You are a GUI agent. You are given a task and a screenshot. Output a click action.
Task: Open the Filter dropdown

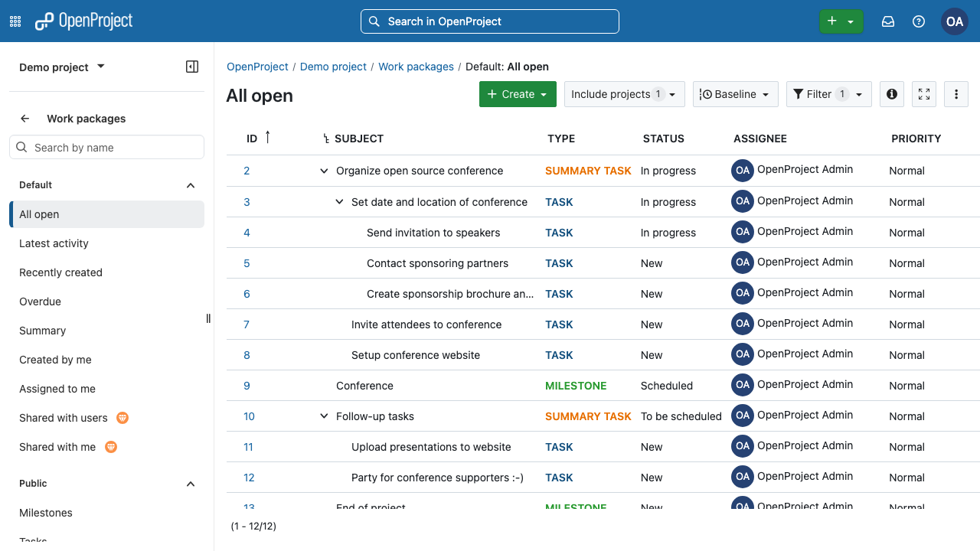(x=828, y=94)
